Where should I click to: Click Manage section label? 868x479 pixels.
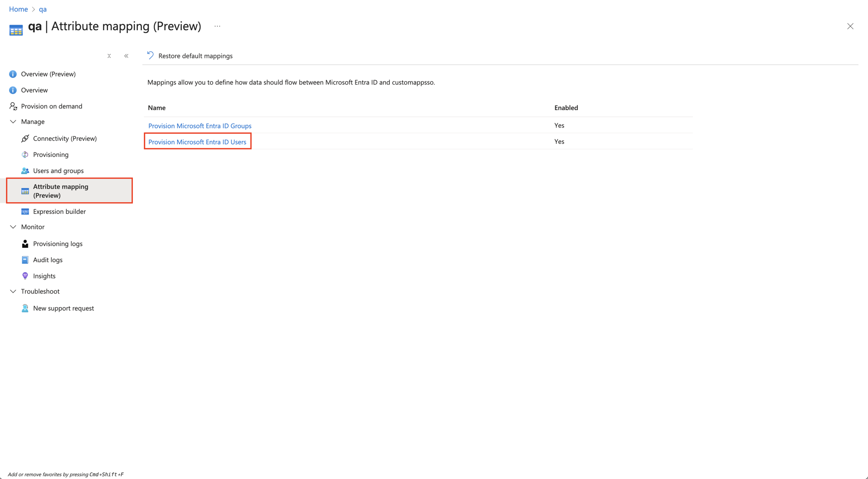33,122
